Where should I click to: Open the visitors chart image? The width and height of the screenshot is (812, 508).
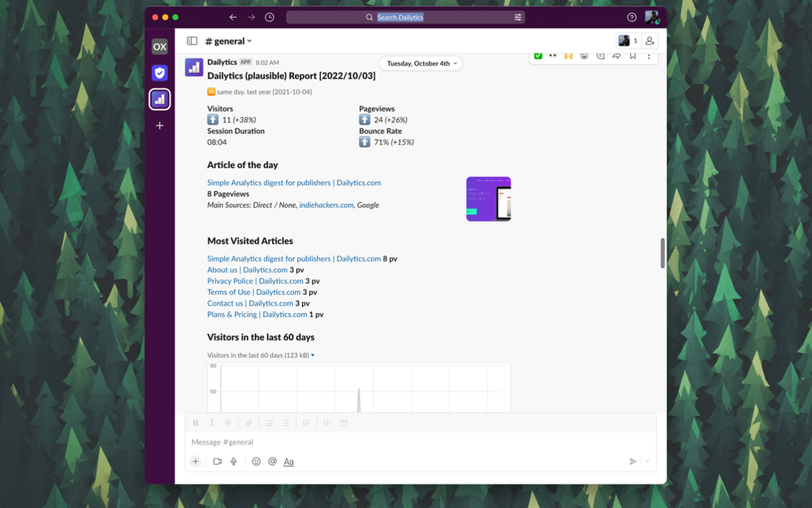coord(359,388)
